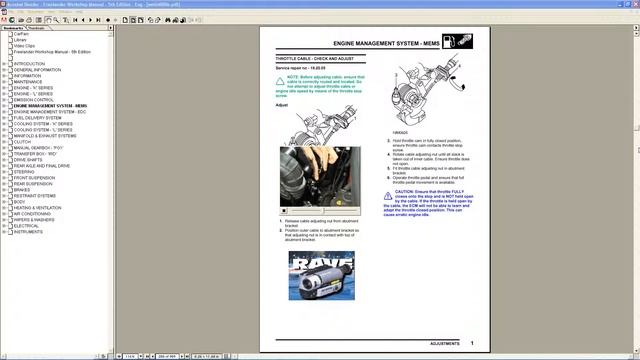640x360 pixels.
Task: Select the INSTRUMENTS bookmark
Action: point(28,232)
